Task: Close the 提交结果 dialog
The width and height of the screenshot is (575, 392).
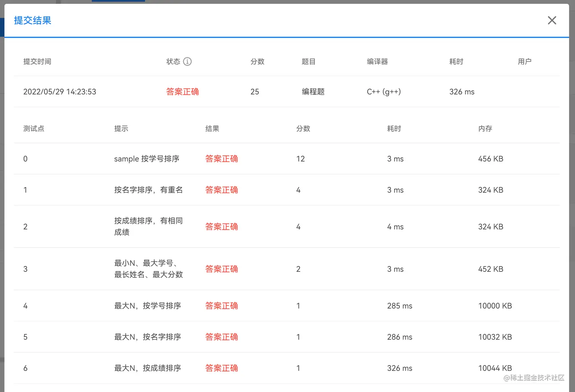Action: click(x=552, y=21)
